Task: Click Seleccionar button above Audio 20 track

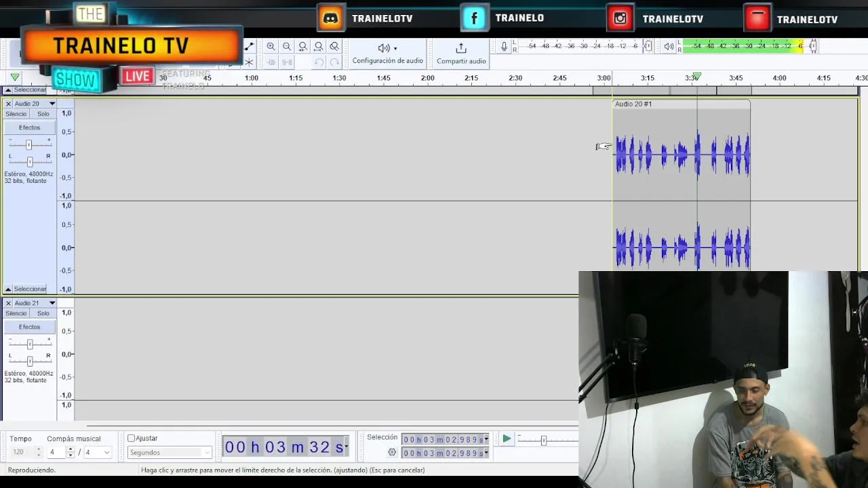Action: [30, 89]
